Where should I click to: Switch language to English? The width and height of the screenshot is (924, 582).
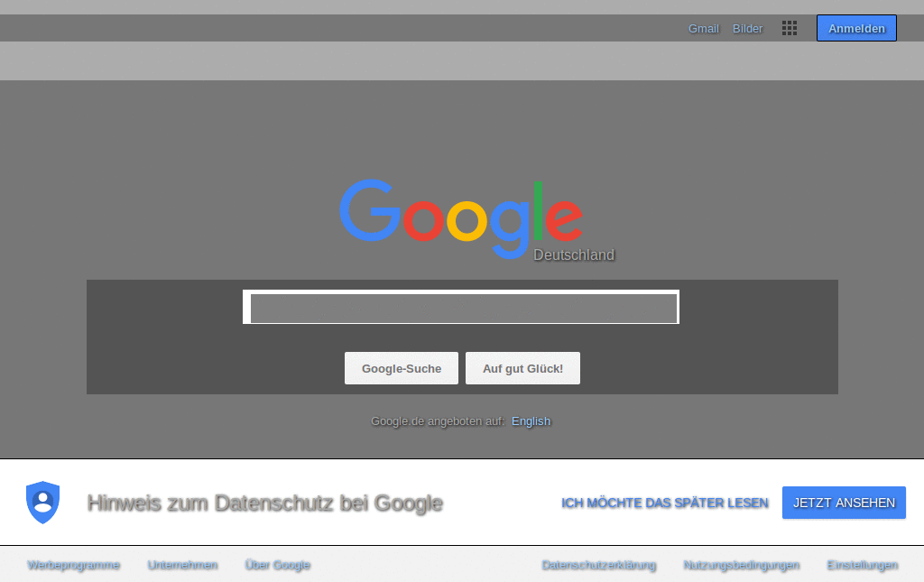pos(531,421)
